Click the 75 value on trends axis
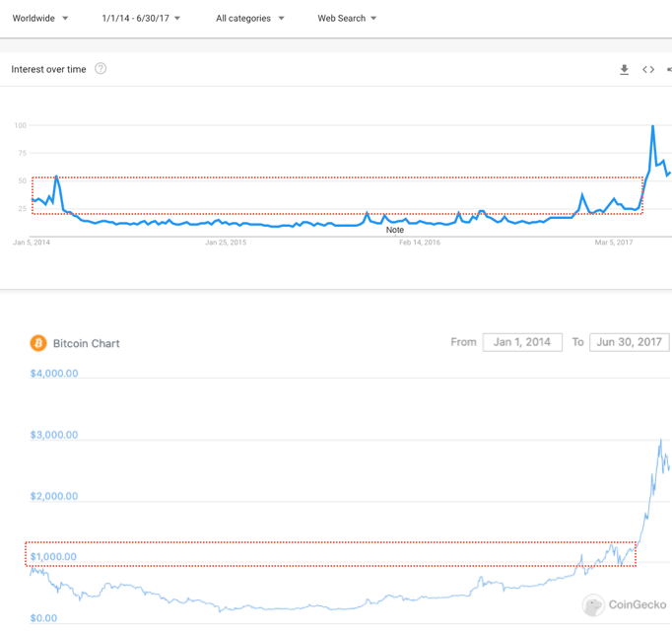Image resolution: width=672 pixels, height=633 pixels. click(22, 153)
